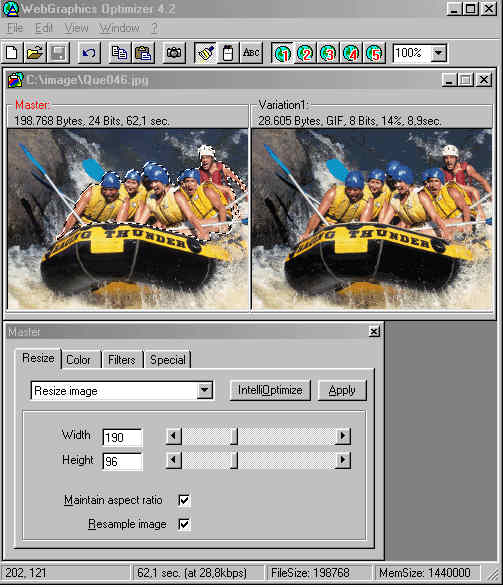503x587 pixels.
Task: Switch to the Filters tab
Action: pos(122,360)
